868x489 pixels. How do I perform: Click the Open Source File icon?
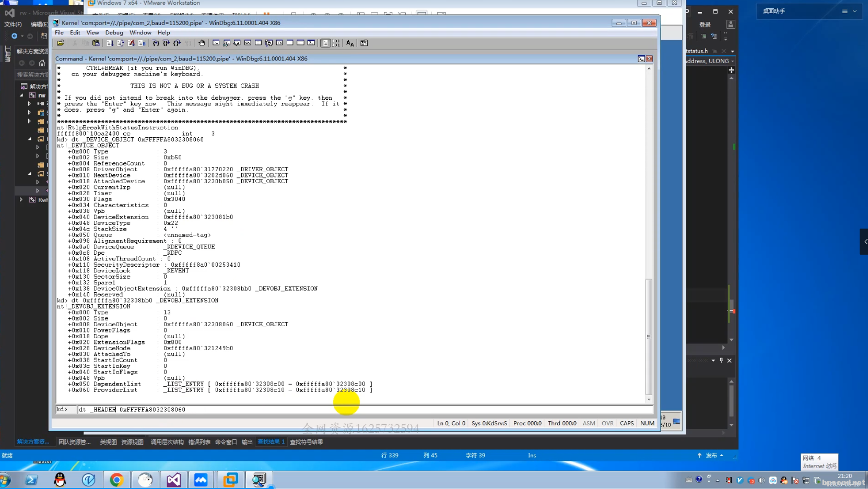pyautogui.click(x=61, y=43)
